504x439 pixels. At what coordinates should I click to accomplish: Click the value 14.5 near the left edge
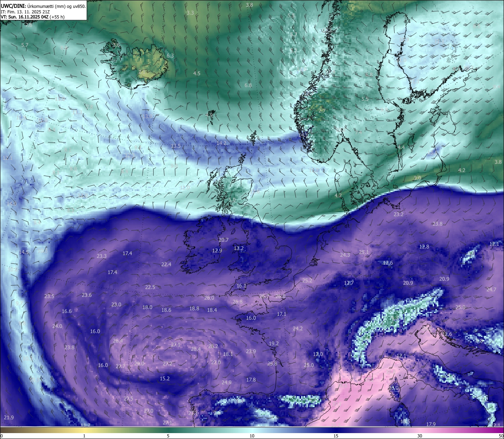point(24,252)
